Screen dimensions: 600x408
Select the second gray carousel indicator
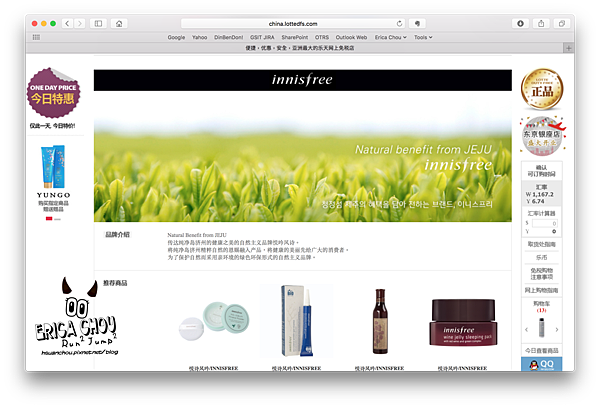click(57, 219)
